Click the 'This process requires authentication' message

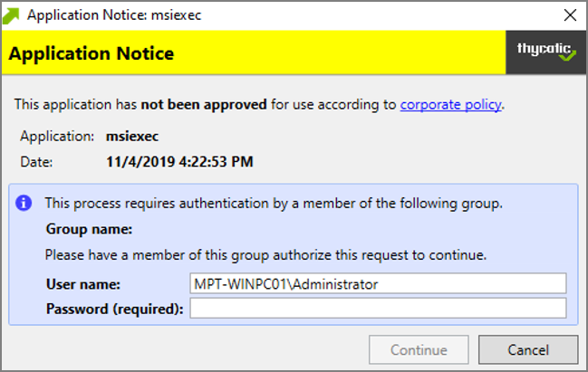click(274, 204)
